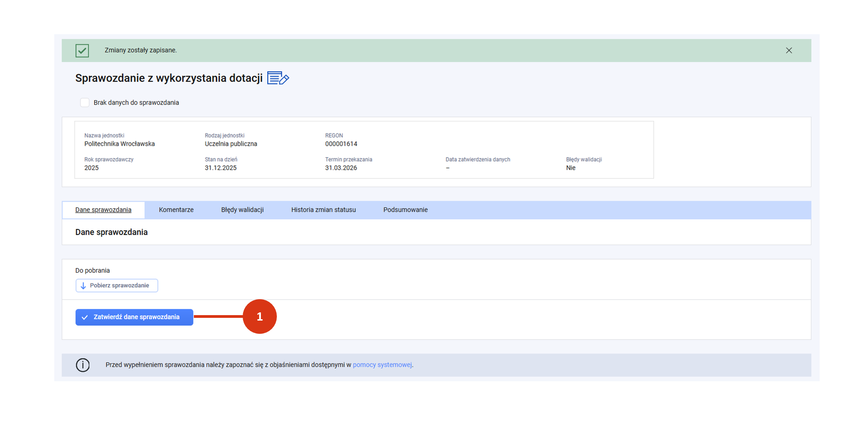868x446 pixels.
Task: Click the REGON number 000001614
Action: click(x=341, y=144)
